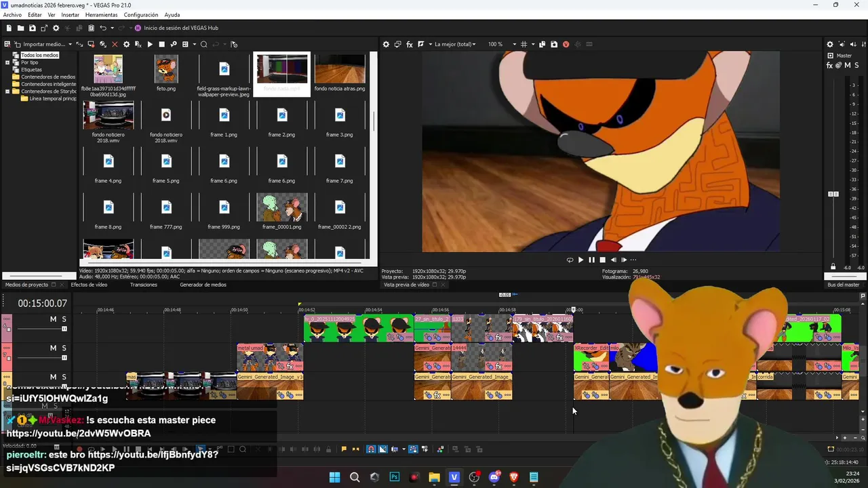
Task: Select 'fondo noticiero 2018.wmv' studio thumbnail
Action: (x=108, y=115)
